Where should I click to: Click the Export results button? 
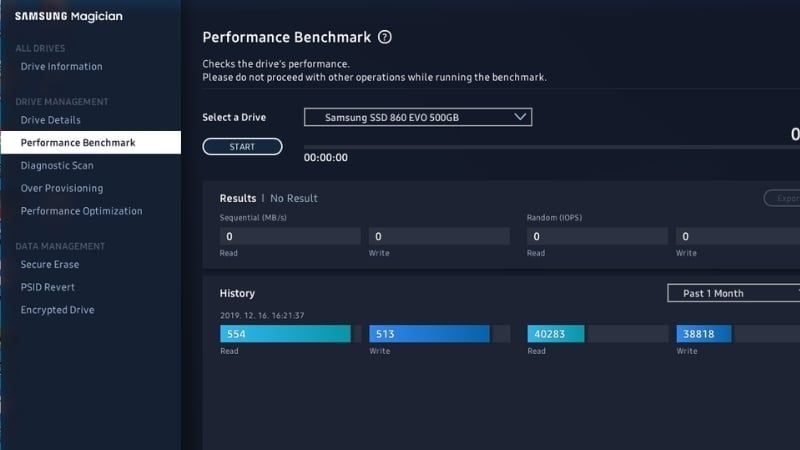(x=782, y=198)
